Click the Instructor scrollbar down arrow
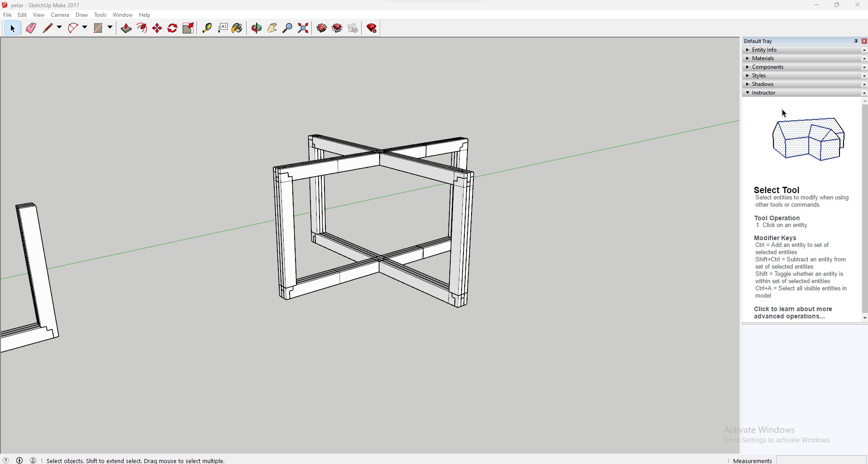This screenshot has width=868, height=464. click(865, 318)
